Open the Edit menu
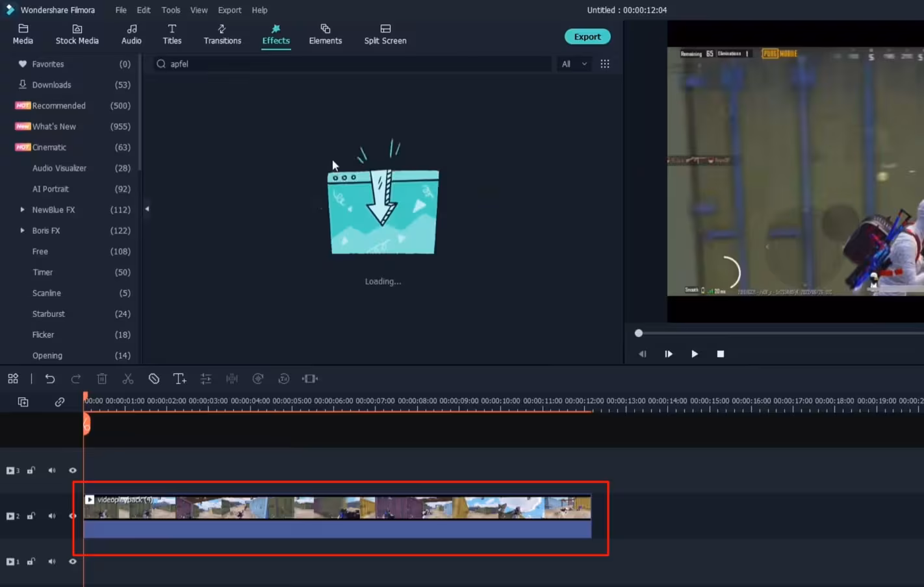 pos(144,10)
